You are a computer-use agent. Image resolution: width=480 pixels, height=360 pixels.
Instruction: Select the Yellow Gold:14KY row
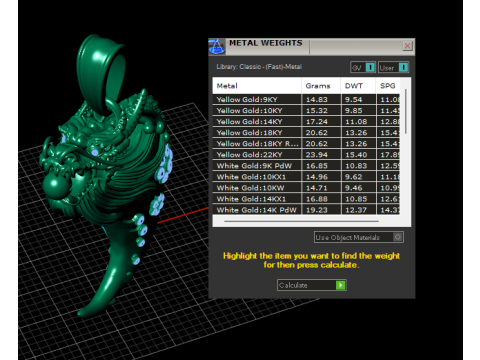306,121
